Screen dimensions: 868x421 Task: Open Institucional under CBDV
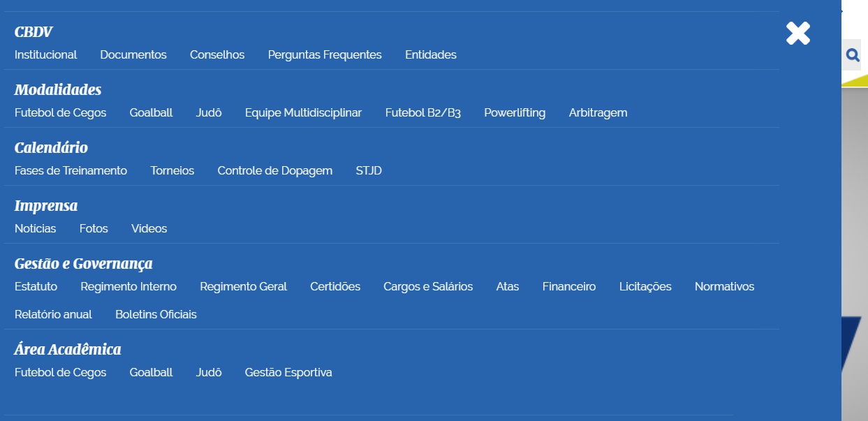(x=46, y=54)
